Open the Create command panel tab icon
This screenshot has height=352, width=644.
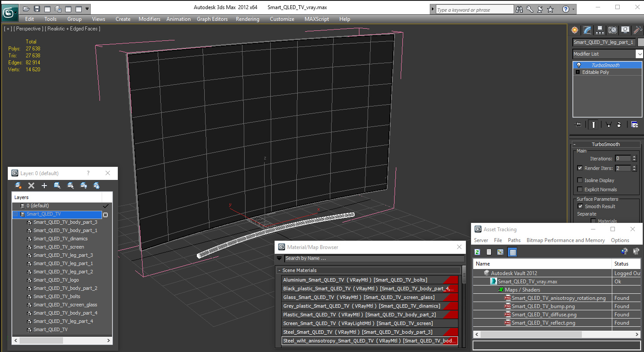click(x=575, y=30)
